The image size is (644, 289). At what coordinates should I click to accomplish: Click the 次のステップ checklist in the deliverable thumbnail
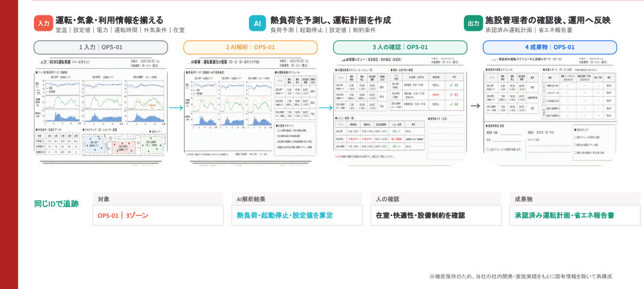[x=594, y=142]
